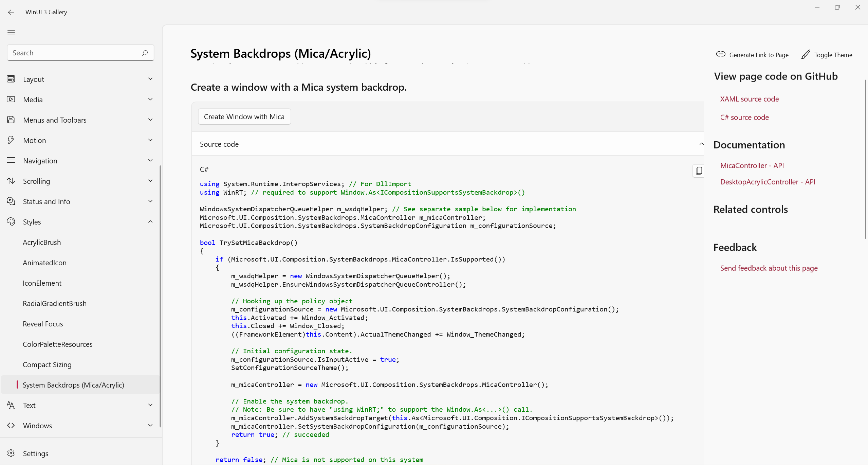The height and width of the screenshot is (465, 868).
Task: Copy the C# source code snippet
Action: point(699,171)
